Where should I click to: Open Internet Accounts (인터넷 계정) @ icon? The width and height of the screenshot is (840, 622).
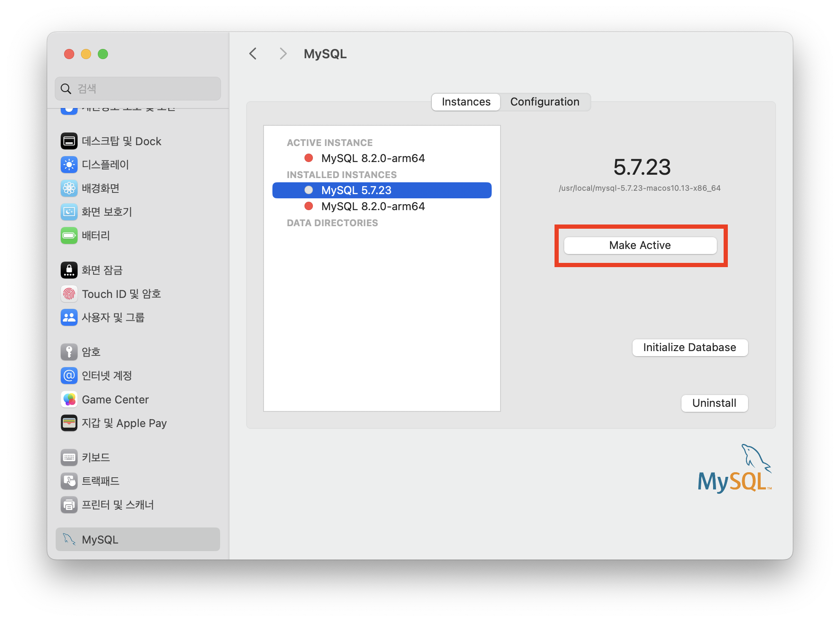[x=69, y=376]
